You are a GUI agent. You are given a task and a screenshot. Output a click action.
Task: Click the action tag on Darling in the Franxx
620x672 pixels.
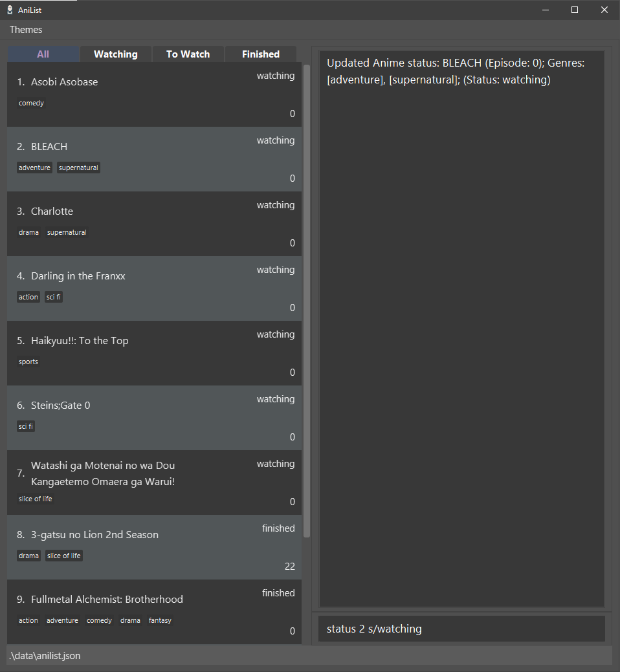click(x=28, y=297)
